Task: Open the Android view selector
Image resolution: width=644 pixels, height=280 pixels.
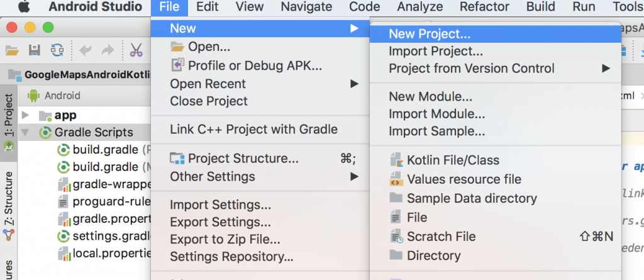Action: tap(54, 96)
